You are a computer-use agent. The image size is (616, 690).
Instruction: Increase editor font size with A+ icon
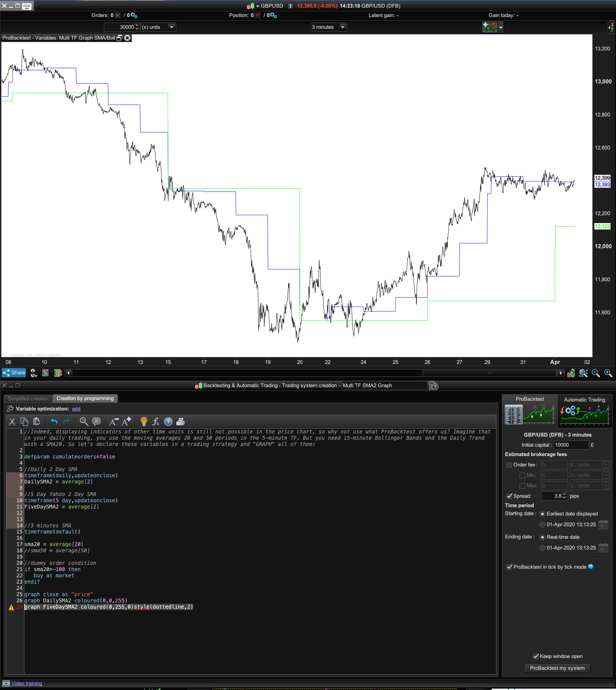click(126, 421)
